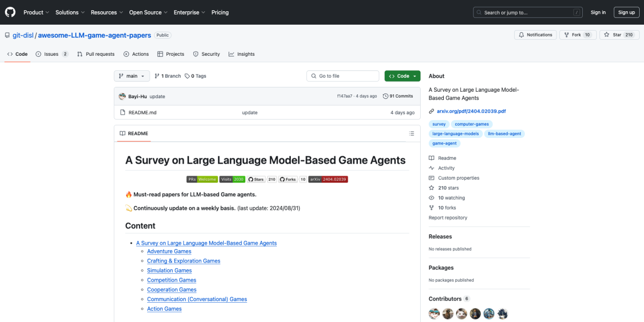Image resolution: width=644 pixels, height=322 pixels.
Task: Open the README outline icon
Action: click(412, 133)
